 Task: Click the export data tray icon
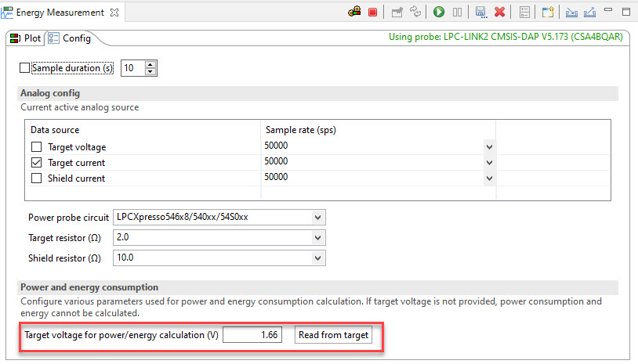pos(589,13)
